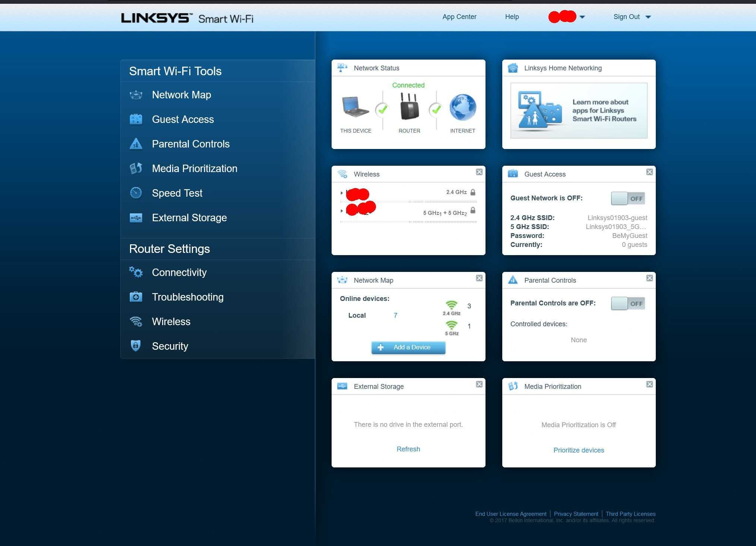Go to Media Prioritization in the sidebar
Image resolution: width=756 pixels, height=546 pixels.
click(194, 169)
